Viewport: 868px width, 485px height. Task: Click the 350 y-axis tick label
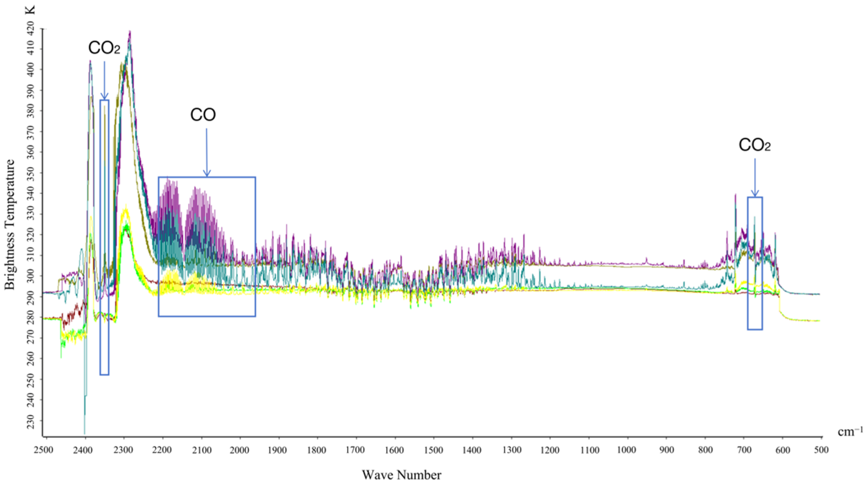pos(30,173)
